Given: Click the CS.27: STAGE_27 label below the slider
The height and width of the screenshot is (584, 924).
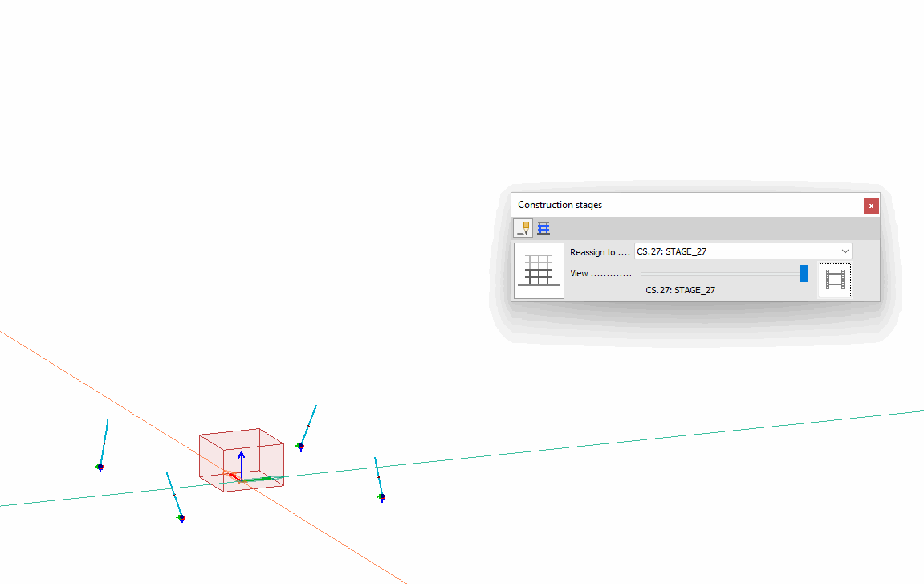Looking at the screenshot, I should (x=680, y=290).
